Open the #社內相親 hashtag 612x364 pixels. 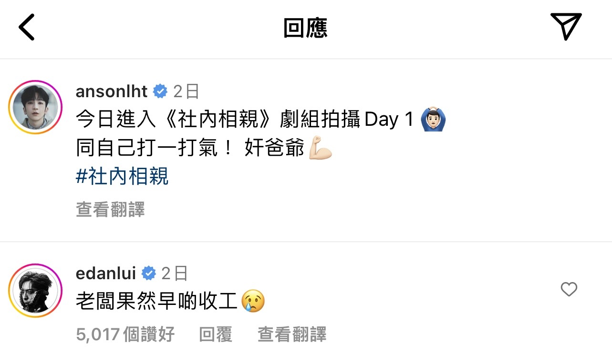pos(122,177)
